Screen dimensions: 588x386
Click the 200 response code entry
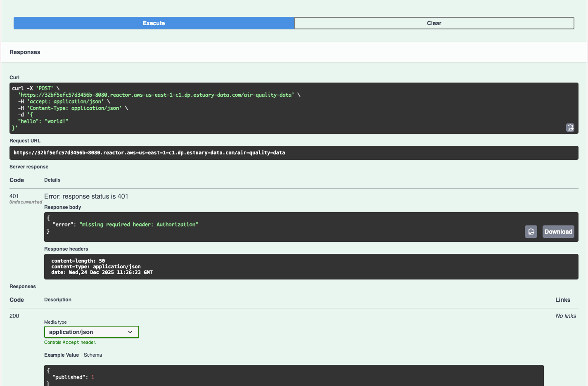click(14, 316)
